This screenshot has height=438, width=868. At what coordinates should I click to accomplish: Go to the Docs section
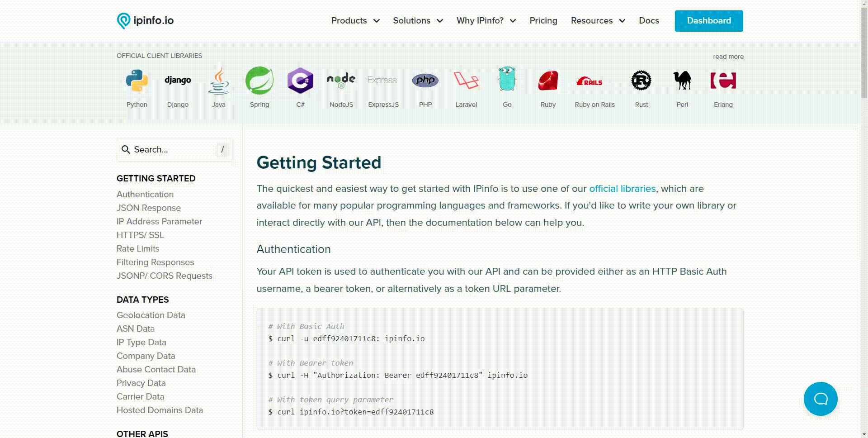(x=649, y=20)
